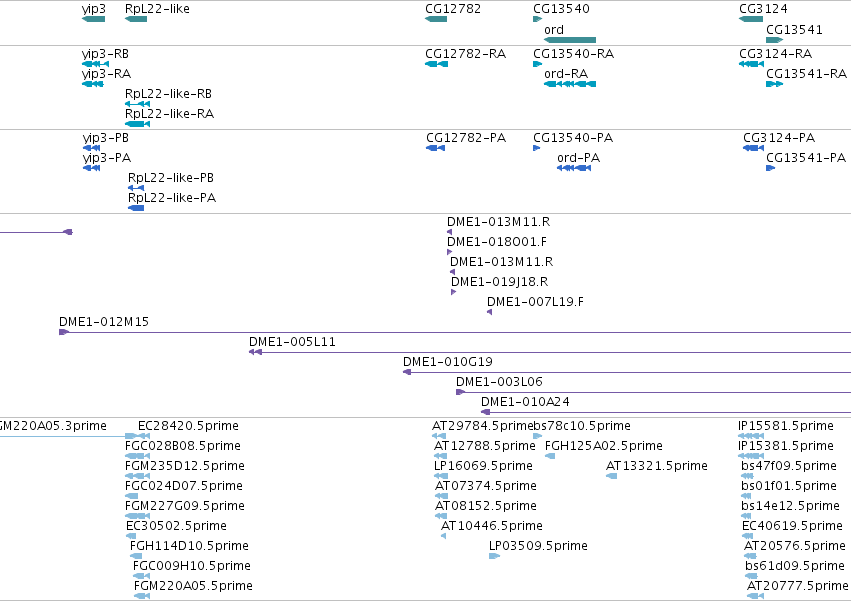Click the CG13540-RA label
Viewport: 851px width, 601px height.
pyautogui.click(x=574, y=54)
